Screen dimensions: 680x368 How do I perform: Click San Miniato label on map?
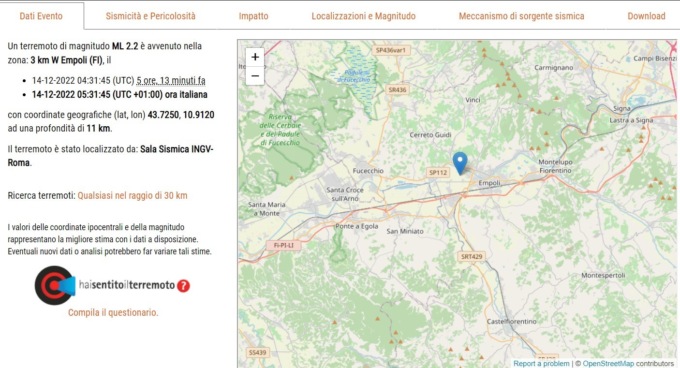pyautogui.click(x=405, y=231)
